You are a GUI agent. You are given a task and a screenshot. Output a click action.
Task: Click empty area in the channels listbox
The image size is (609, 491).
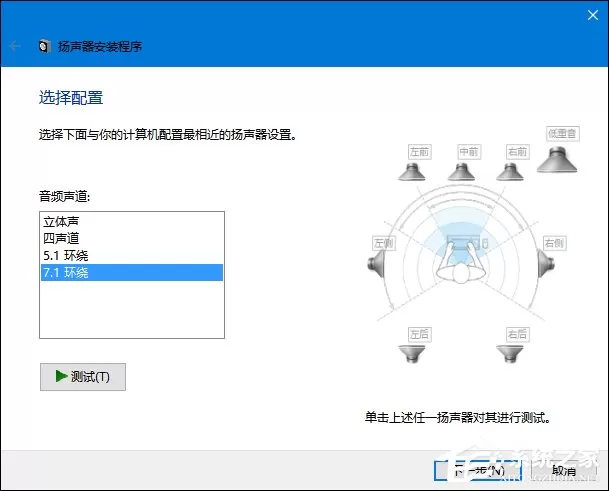(x=132, y=309)
